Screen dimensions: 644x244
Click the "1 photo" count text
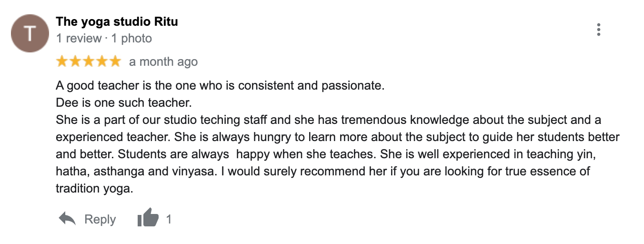tap(131, 38)
